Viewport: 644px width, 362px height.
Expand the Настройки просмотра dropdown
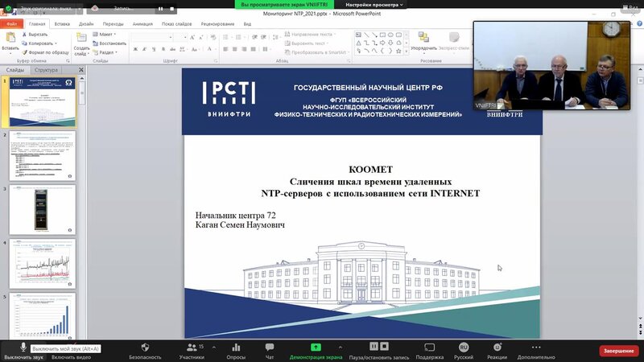coord(374,5)
